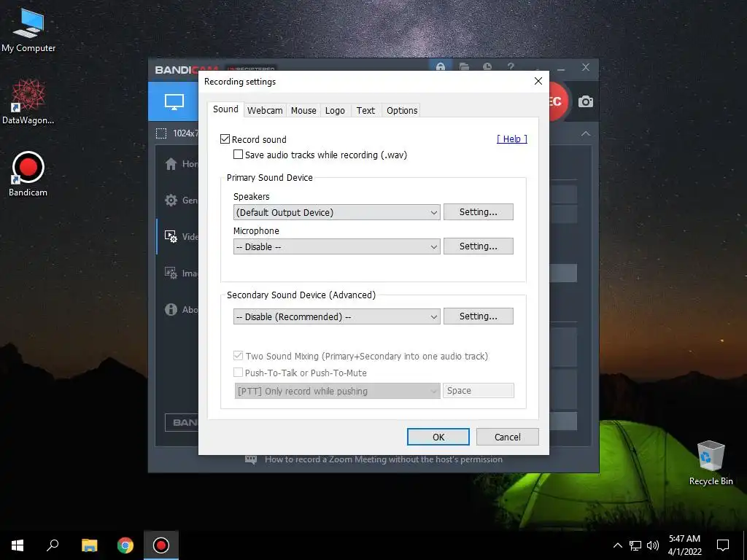The image size is (747, 560).
Task: Click the red REC button in Bandicam
Action: (x=558, y=101)
